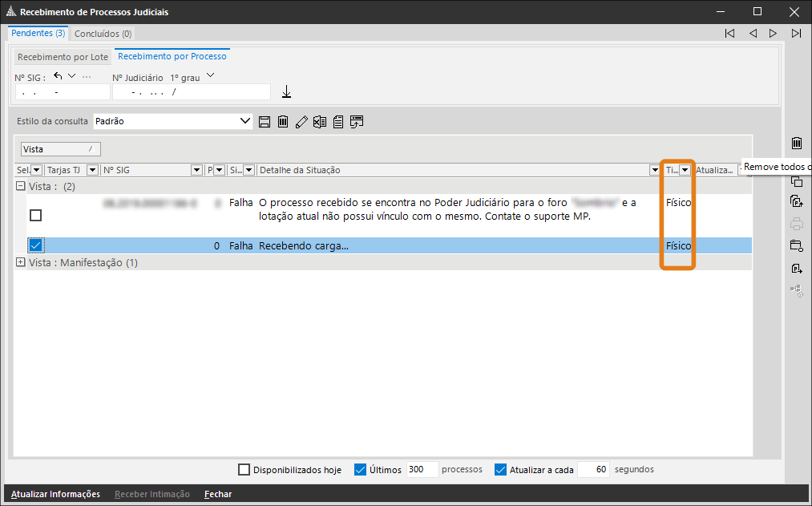The image size is (812, 506).
Task: Click the Nº SIG input field
Action: (63, 92)
